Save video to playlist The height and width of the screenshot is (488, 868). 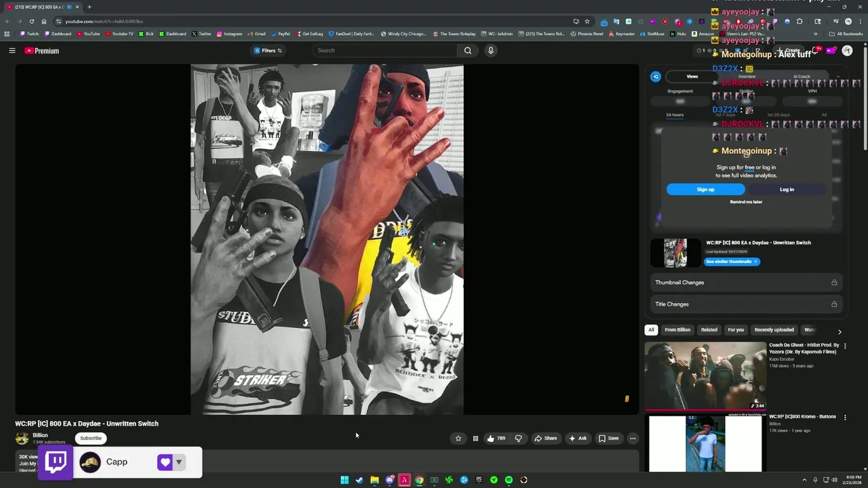[x=608, y=439]
